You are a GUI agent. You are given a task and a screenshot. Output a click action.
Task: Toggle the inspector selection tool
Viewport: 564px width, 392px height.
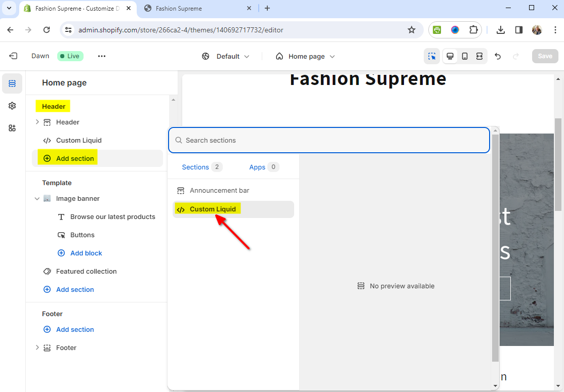(x=432, y=56)
